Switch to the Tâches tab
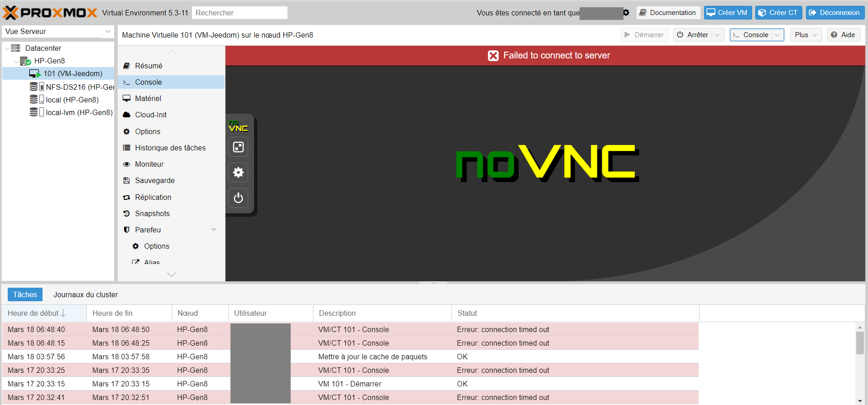Image resolution: width=868 pixels, height=405 pixels. (25, 294)
